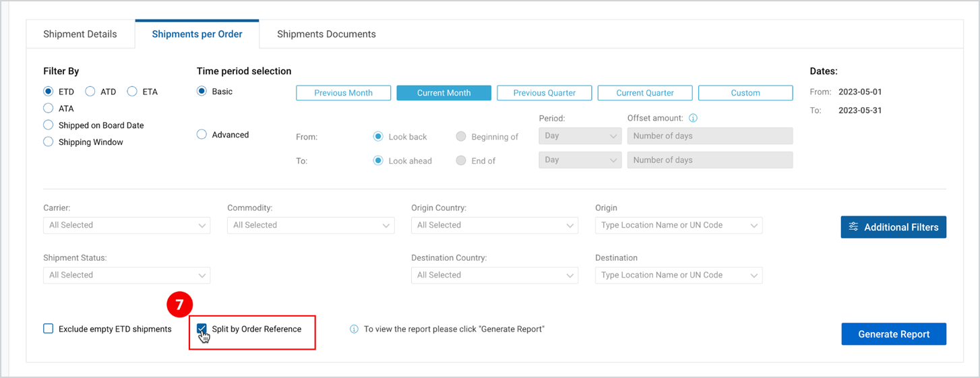The width and height of the screenshot is (980, 378).
Task: Select Basic time period mode
Action: pyautogui.click(x=202, y=92)
